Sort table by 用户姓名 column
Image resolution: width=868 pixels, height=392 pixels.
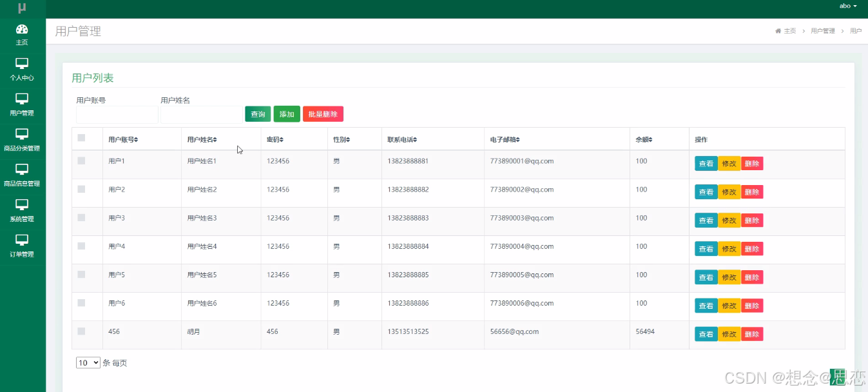point(202,139)
